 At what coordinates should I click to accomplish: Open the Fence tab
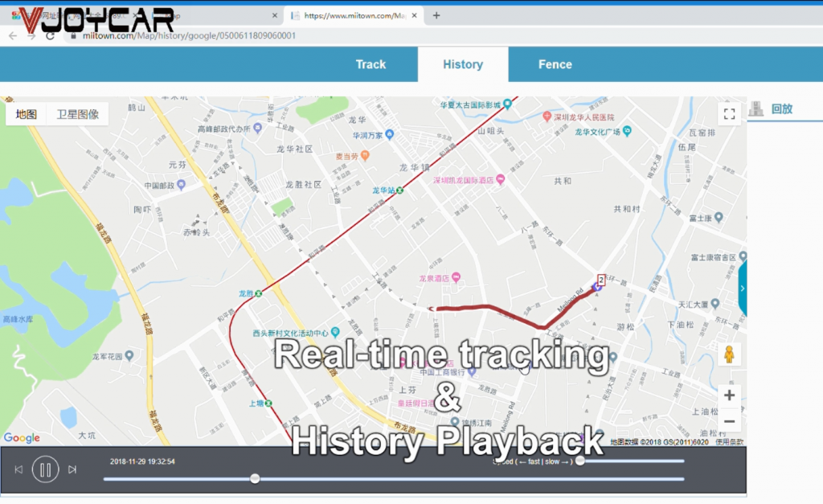point(555,64)
